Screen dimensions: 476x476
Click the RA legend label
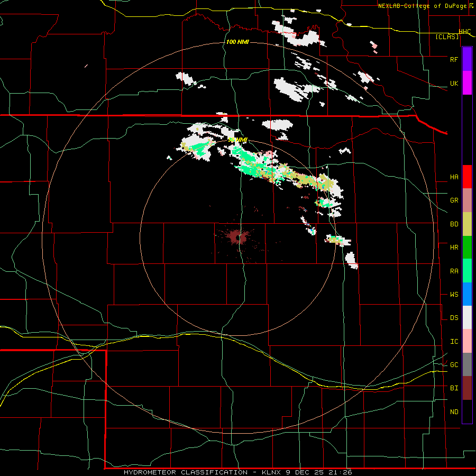[x=454, y=271]
